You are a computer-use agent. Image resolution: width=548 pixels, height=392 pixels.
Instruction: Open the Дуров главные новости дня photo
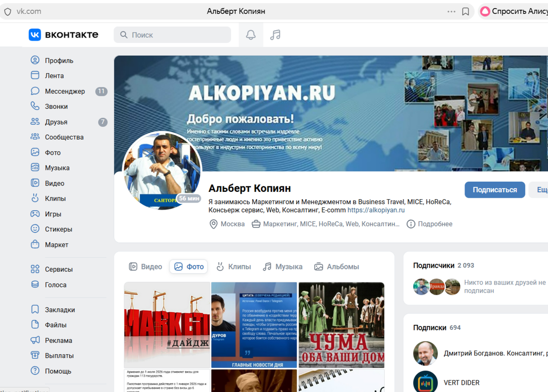point(254,325)
